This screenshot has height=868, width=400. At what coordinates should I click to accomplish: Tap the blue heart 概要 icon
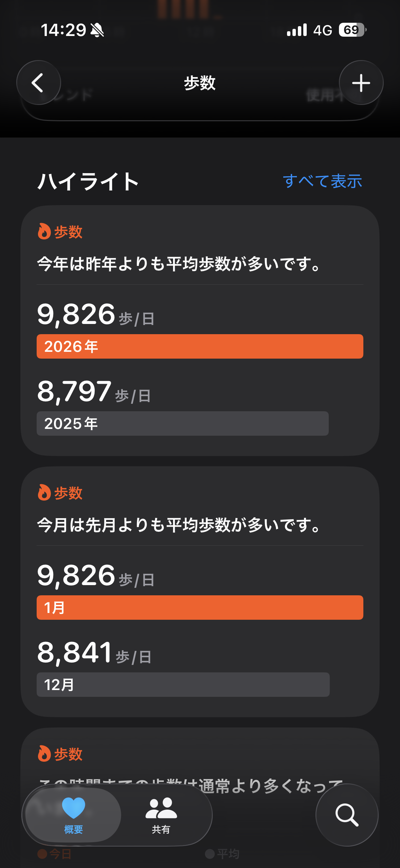74,808
